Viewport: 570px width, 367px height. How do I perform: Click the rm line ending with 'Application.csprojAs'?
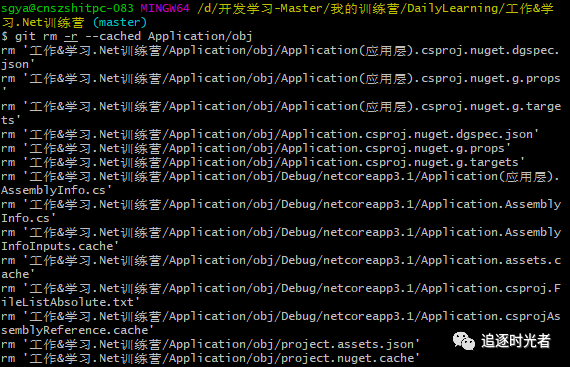[x=281, y=316]
